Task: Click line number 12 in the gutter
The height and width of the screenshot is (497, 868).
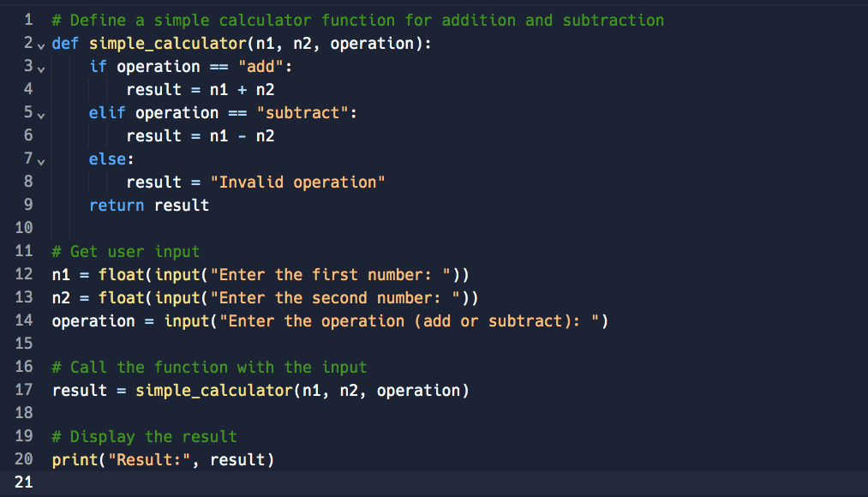Action: point(24,274)
